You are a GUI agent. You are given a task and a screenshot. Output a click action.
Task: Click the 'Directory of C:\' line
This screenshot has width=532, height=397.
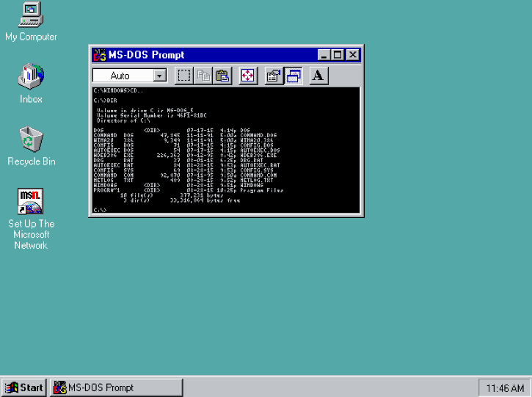(x=123, y=120)
